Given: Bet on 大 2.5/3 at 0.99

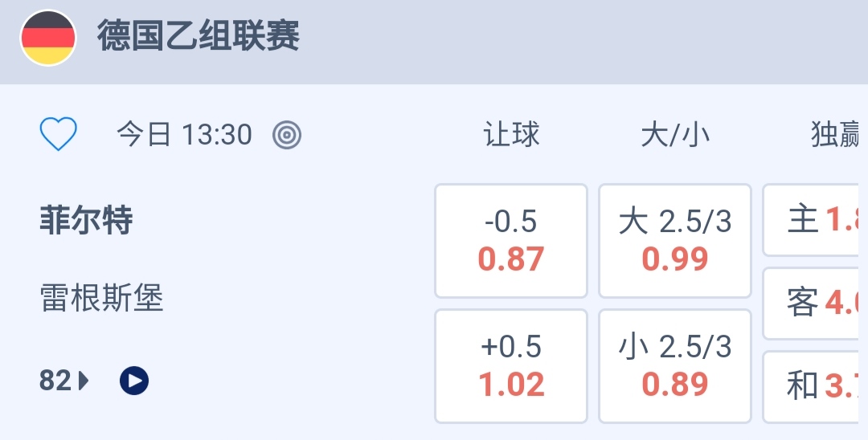Looking at the screenshot, I should pos(675,241).
